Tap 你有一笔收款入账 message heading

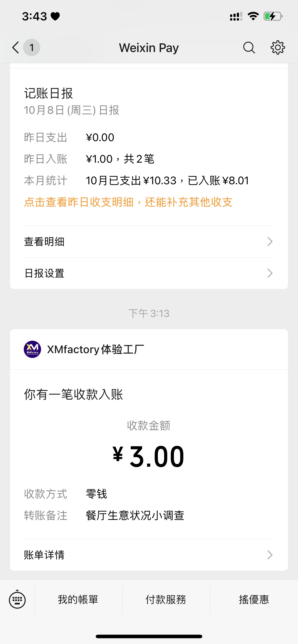(73, 394)
